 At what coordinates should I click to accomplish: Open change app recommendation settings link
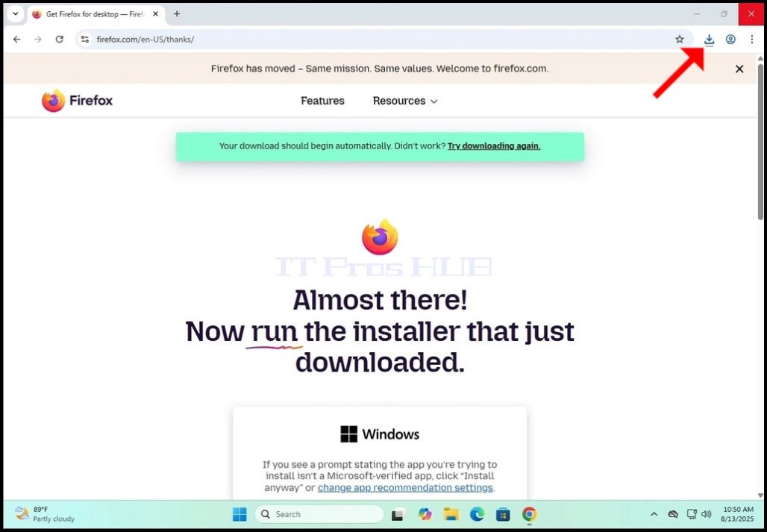tap(405, 488)
